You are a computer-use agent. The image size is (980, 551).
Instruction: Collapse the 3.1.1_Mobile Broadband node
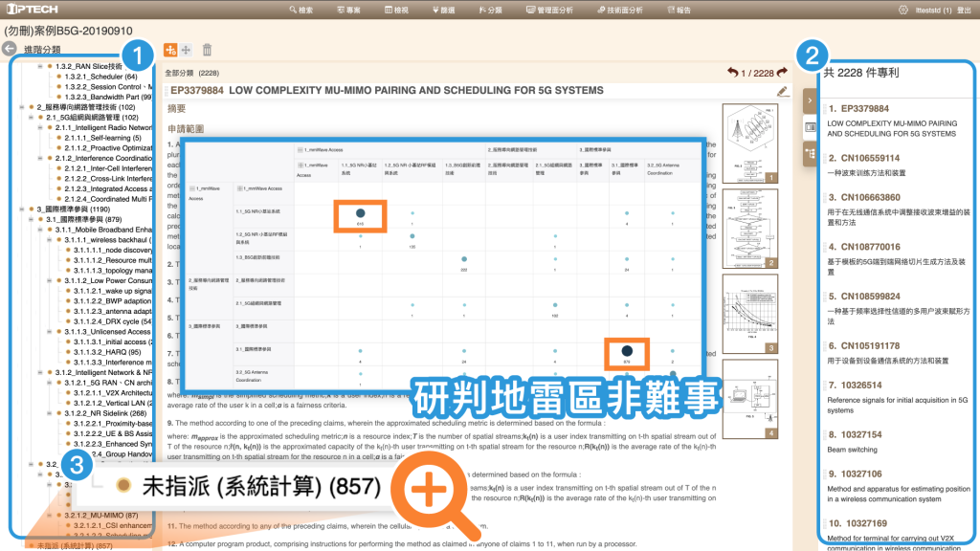coord(40,230)
